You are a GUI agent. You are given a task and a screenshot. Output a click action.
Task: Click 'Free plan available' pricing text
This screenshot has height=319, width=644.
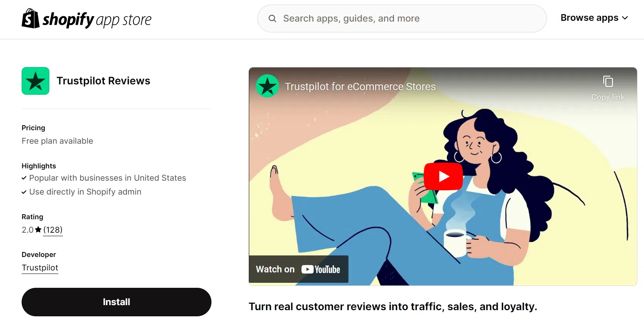pos(57,141)
